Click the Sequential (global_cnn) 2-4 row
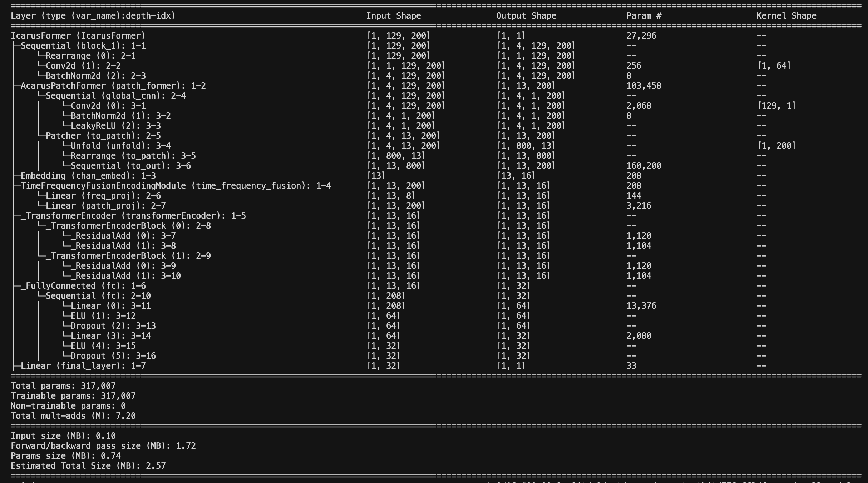This screenshot has width=868, height=483. 115,96
